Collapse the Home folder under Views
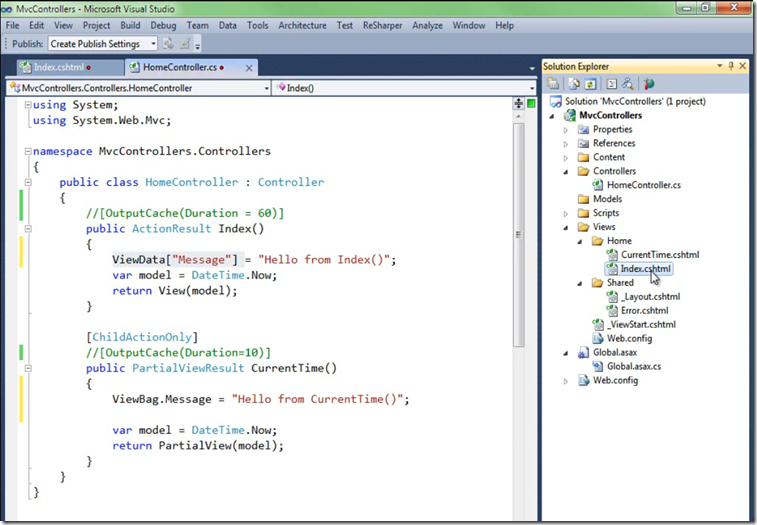Image resolution: width=757 pixels, height=525 pixels. click(580, 241)
